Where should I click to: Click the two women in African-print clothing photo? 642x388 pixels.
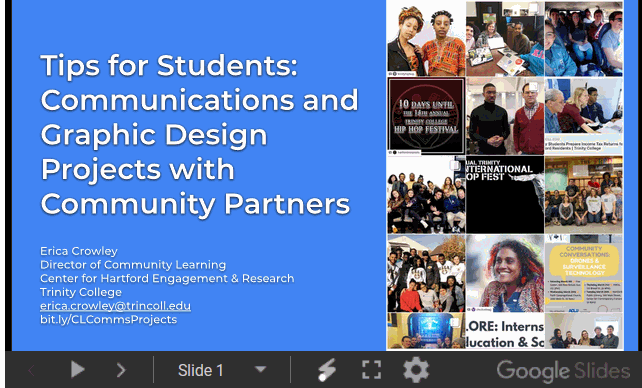(x=426, y=38)
